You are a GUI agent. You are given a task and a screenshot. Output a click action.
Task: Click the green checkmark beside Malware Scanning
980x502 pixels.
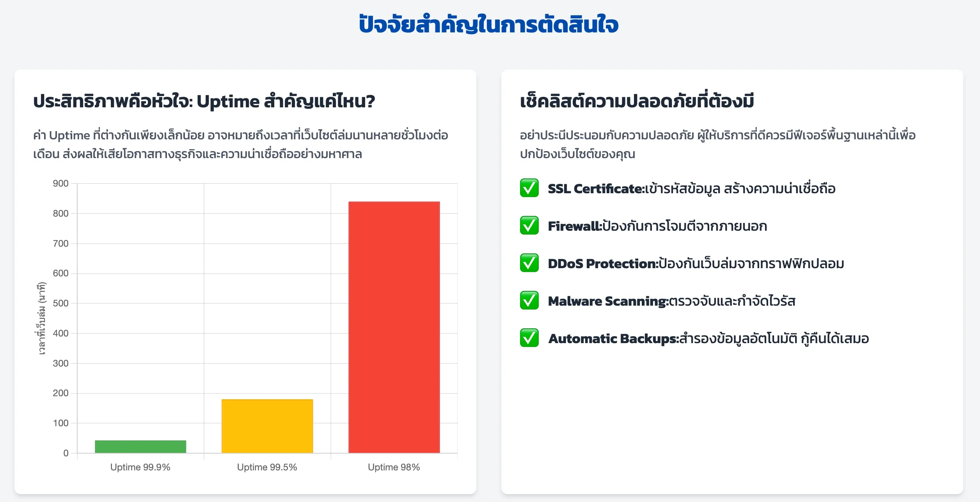529,301
